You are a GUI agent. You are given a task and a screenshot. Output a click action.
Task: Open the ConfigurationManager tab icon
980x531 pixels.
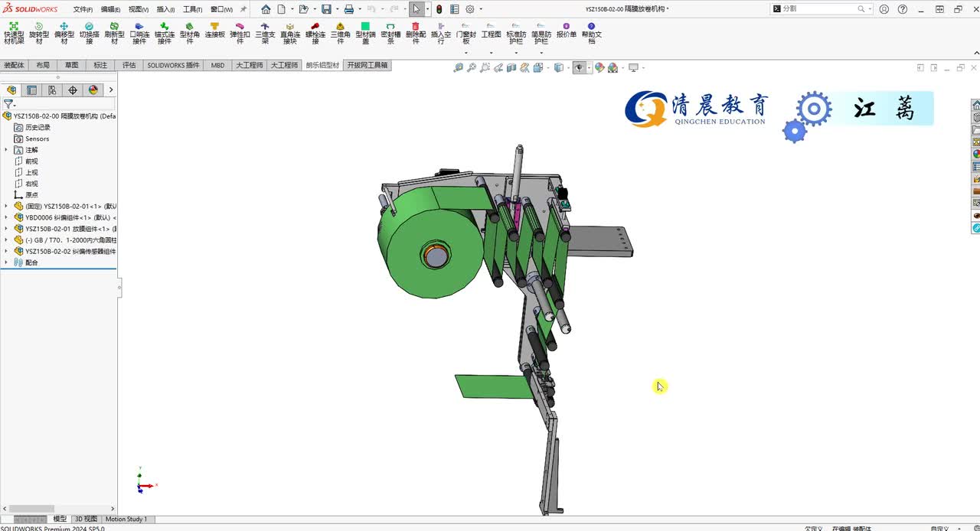(52, 90)
